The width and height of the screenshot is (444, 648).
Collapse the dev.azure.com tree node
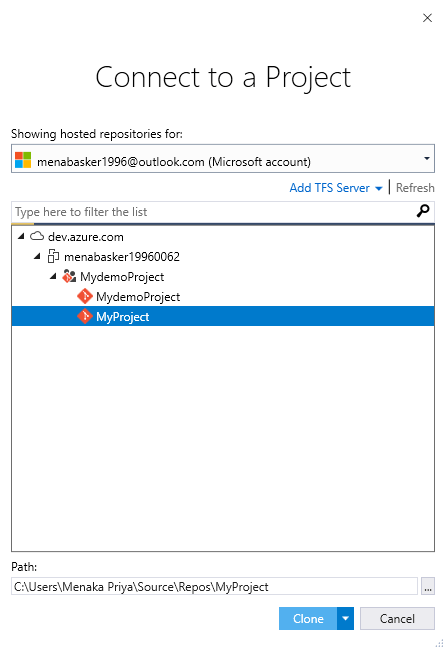click(21, 236)
